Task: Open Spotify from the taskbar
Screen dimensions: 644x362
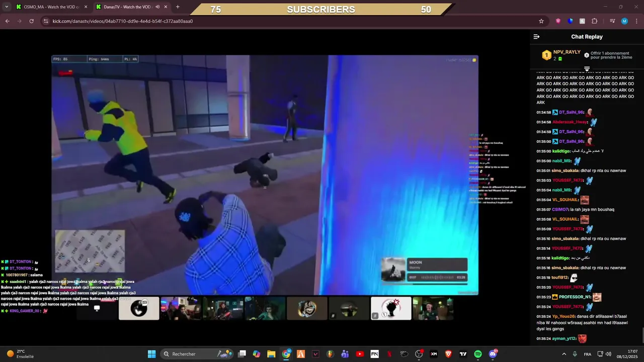Action: click(x=478, y=354)
